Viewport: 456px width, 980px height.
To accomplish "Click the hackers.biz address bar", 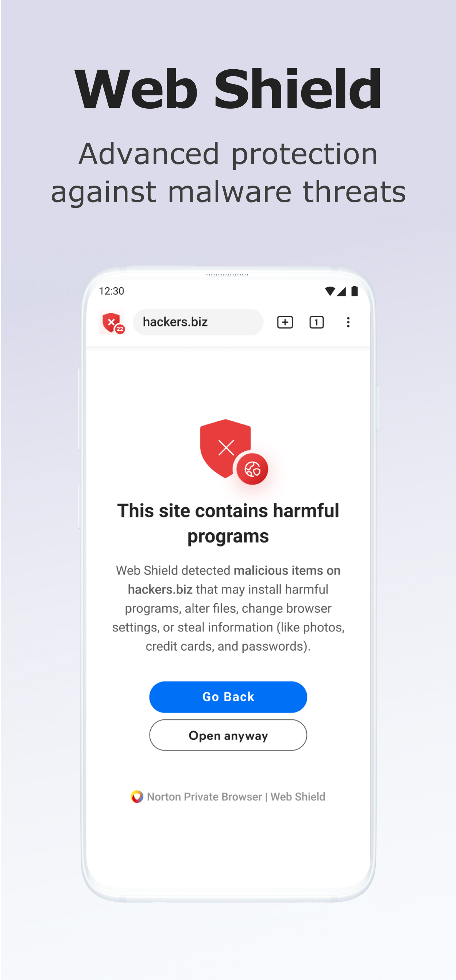I will pyautogui.click(x=198, y=322).
